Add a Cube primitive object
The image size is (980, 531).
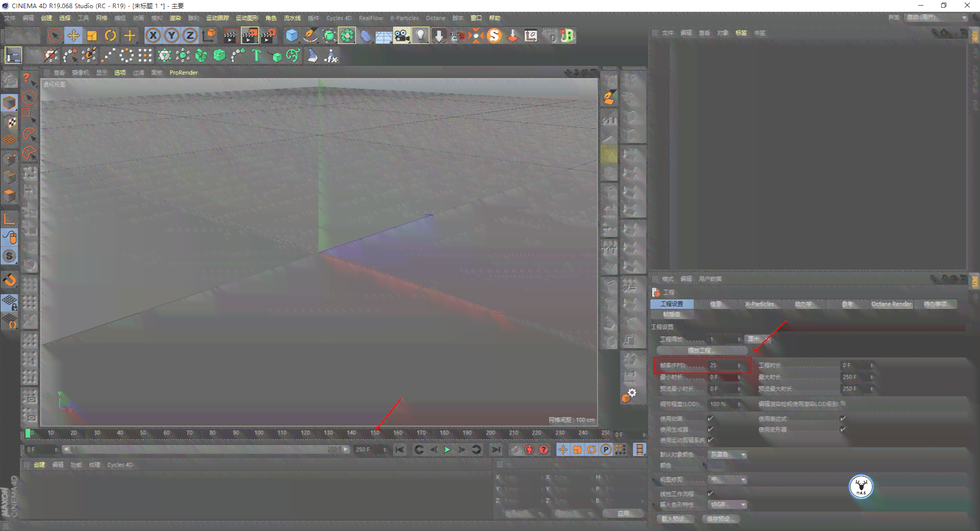[x=291, y=35]
